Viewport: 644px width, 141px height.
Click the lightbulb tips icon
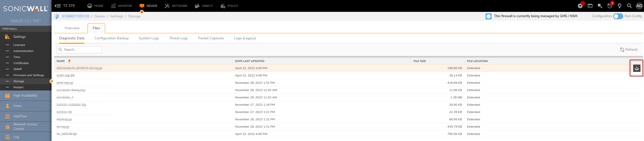click(x=619, y=6)
